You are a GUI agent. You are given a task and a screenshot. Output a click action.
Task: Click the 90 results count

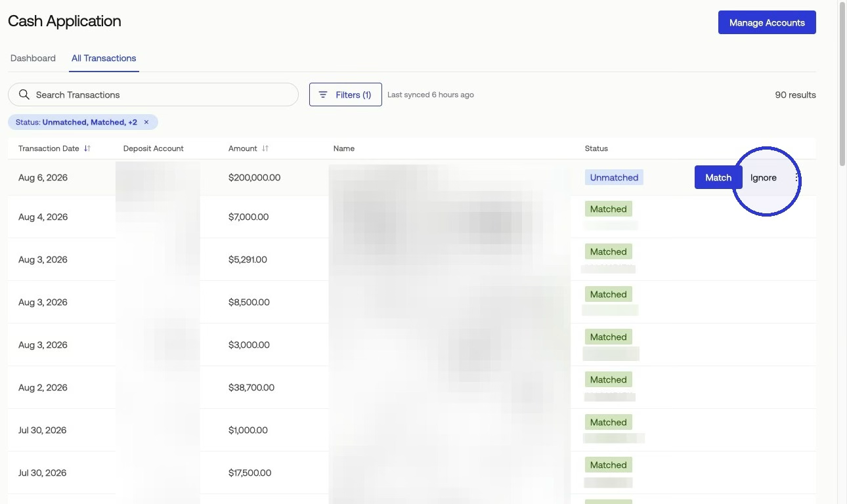point(795,94)
